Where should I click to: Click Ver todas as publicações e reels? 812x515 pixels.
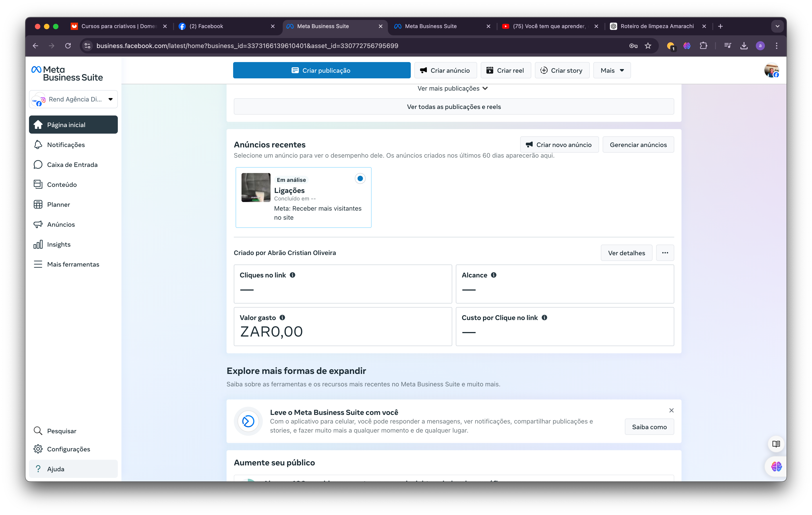tap(454, 106)
